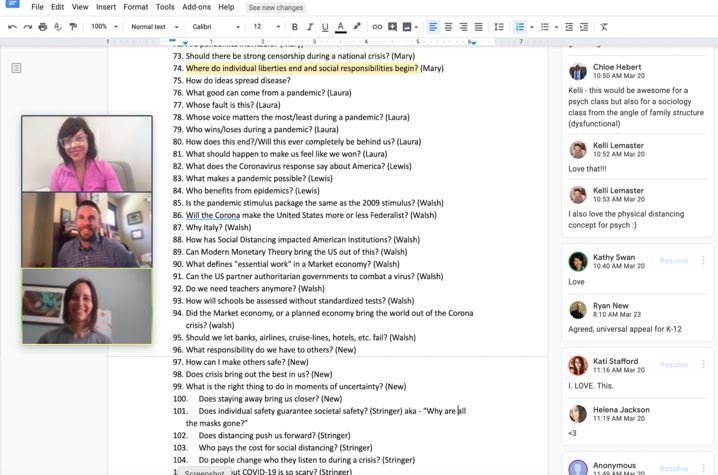Open the Insert menu

point(106,7)
